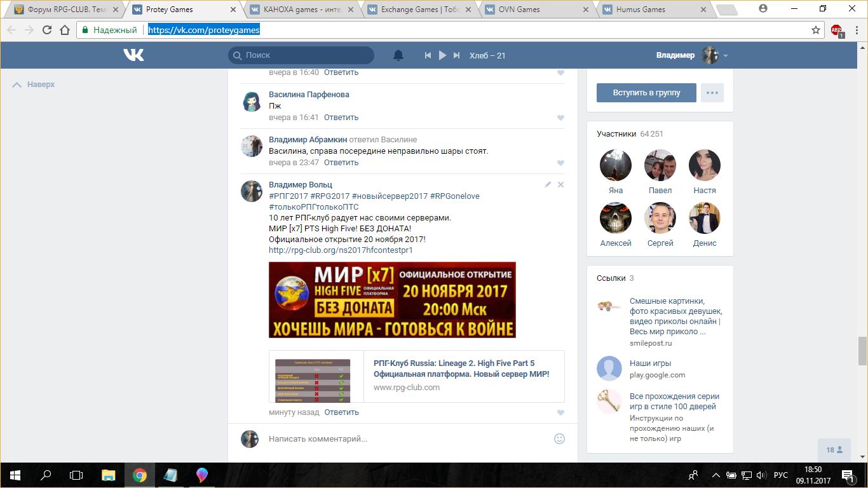Select the browser address bar URL
This screenshot has width=868, height=488.
(204, 30)
